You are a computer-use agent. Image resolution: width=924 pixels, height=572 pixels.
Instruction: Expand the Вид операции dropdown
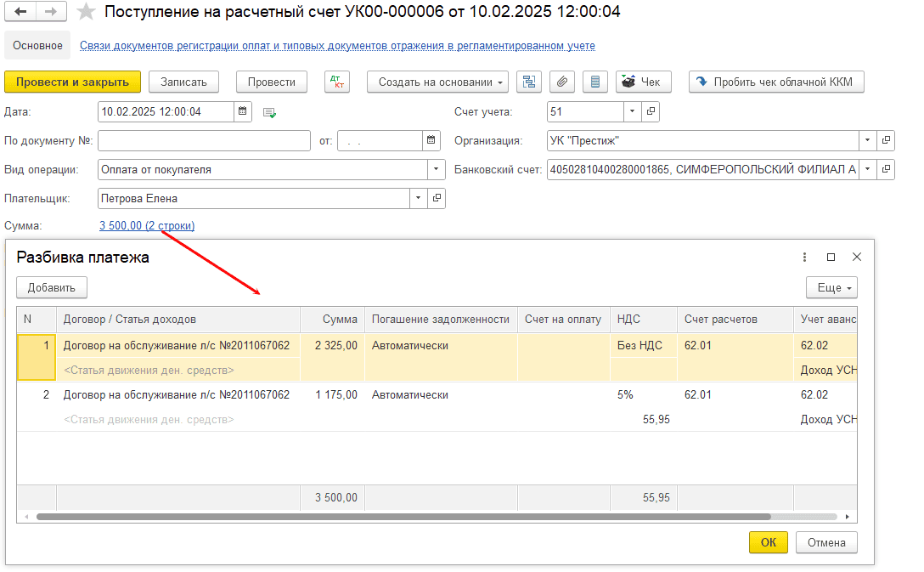pos(437,169)
